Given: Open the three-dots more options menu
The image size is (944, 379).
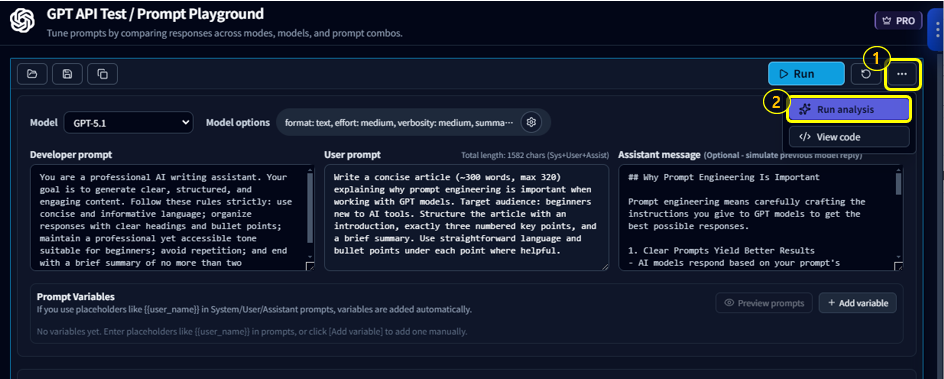Looking at the screenshot, I should 901,74.
